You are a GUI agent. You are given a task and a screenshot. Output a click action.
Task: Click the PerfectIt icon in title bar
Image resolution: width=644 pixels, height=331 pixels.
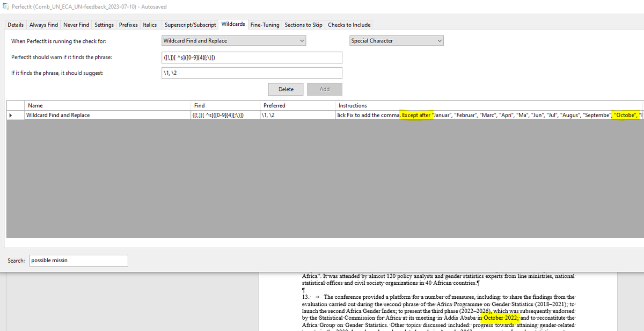pos(5,5)
